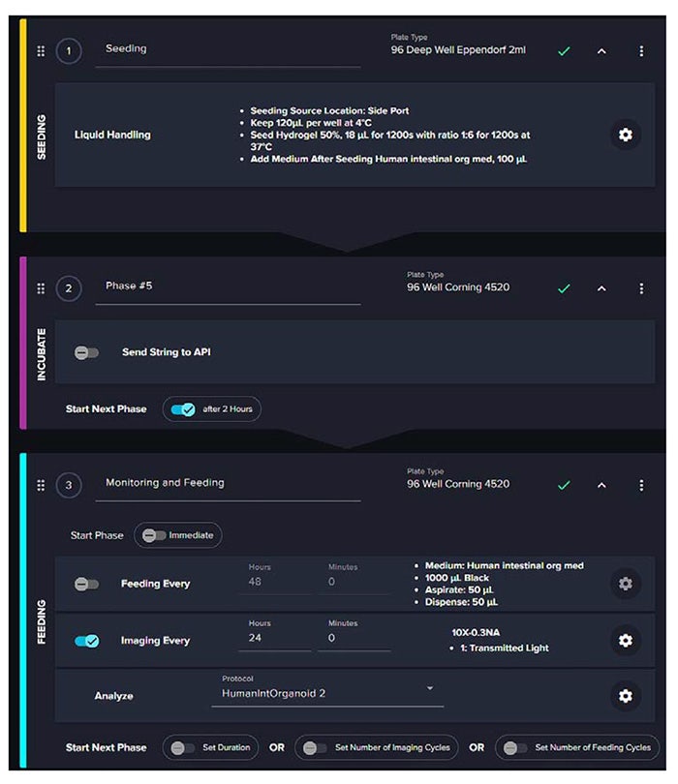Grab the drag handle of Seeding phase

(41, 51)
